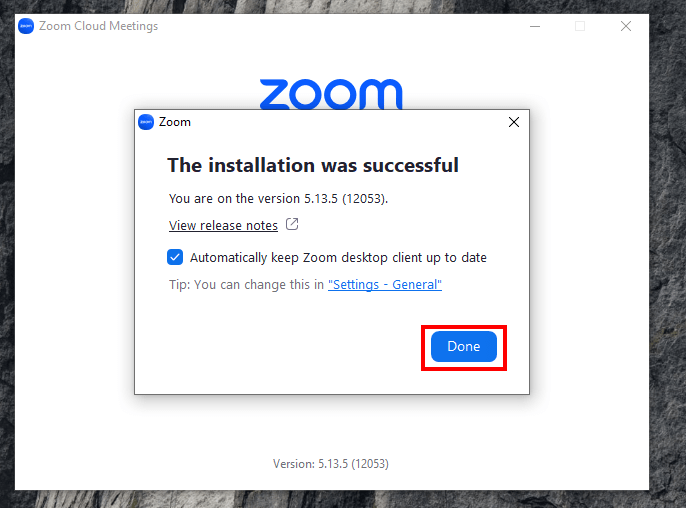Click the external link icon beside release notes
This screenshot has height=508, width=686.
292,224
